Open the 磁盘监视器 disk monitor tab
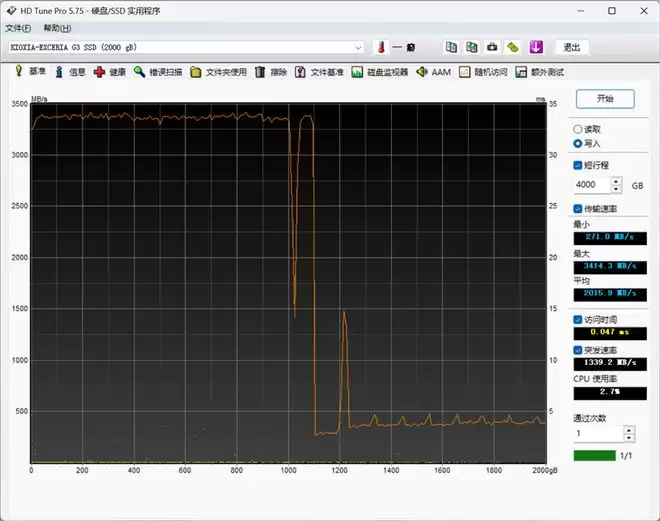The height and width of the screenshot is (521, 660). point(380,72)
